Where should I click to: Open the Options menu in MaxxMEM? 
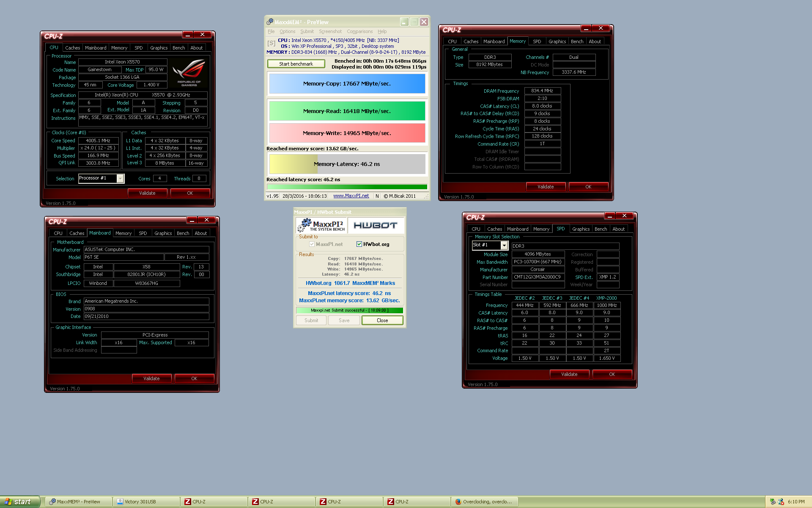(287, 31)
